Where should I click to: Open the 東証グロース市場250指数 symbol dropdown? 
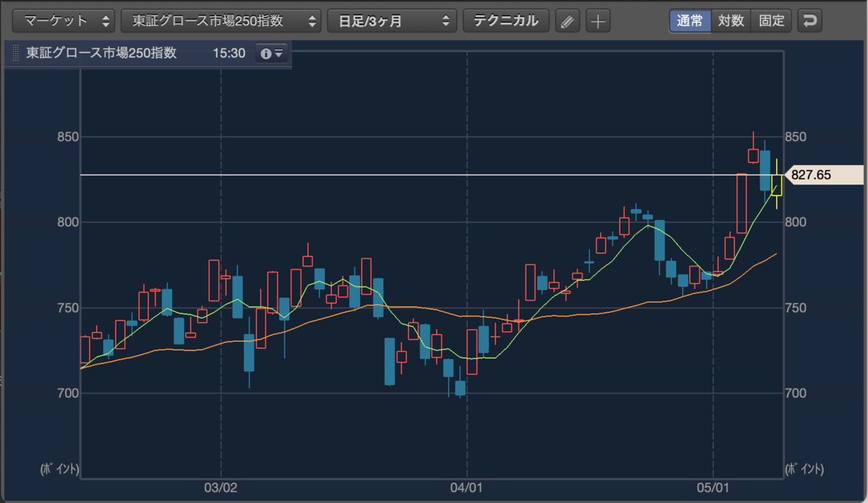click(x=221, y=20)
